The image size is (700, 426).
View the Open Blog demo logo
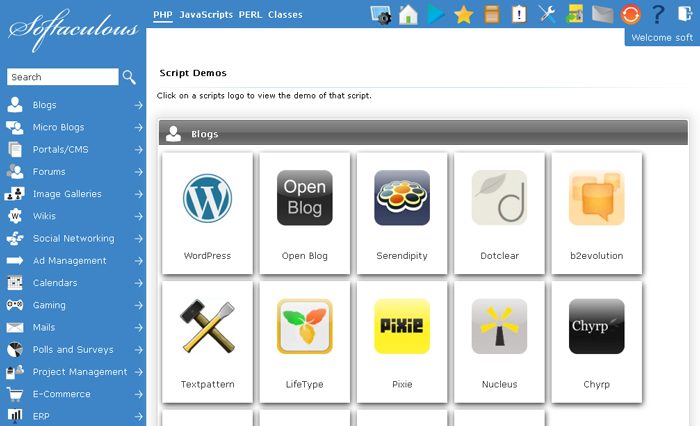coord(304,198)
